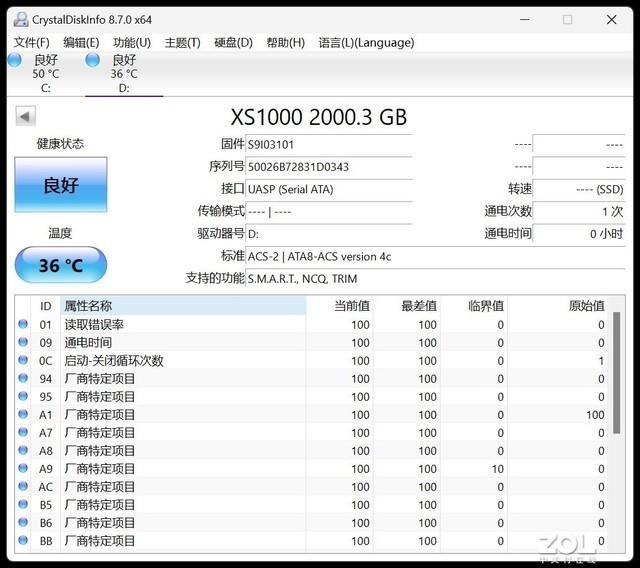Image resolution: width=640 pixels, height=568 pixels.
Task: Open the 功能(U) menu
Action: click(132, 42)
